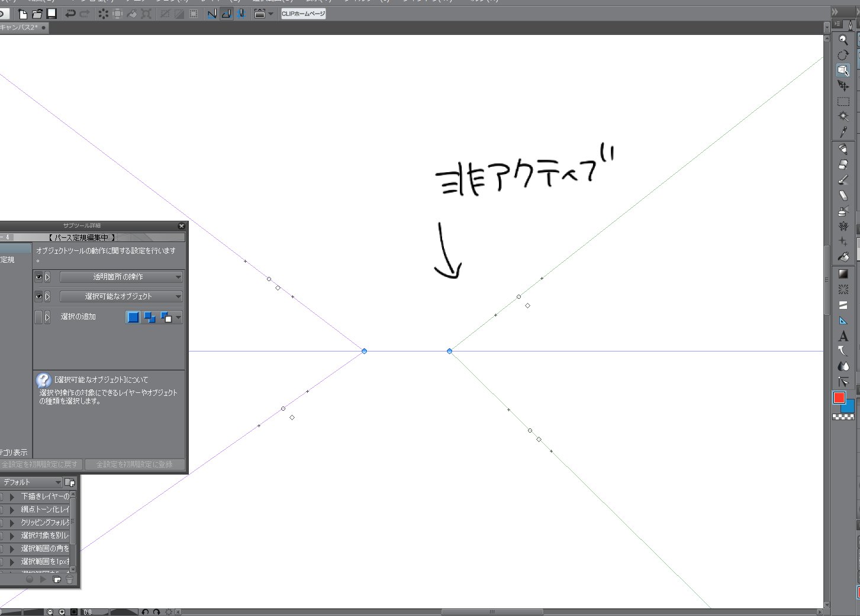Viewport: 860px width, 616px height.
Task: Click the CLIP ホームページ button
Action: [303, 14]
